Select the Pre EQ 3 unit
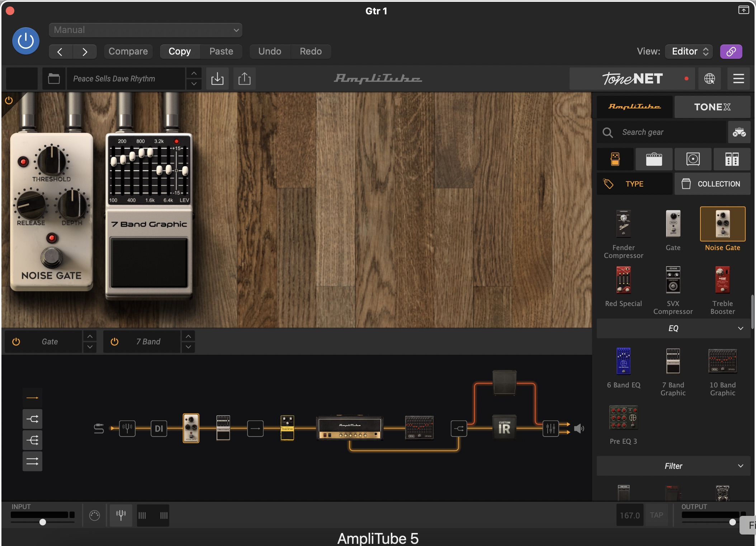This screenshot has width=756, height=546. pos(623,418)
